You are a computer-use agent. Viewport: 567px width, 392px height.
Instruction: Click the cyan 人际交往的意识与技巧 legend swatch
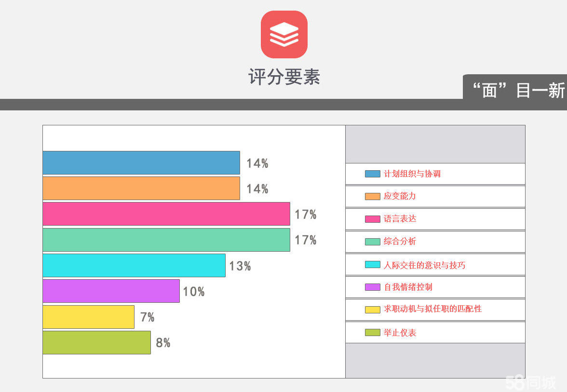coord(372,264)
